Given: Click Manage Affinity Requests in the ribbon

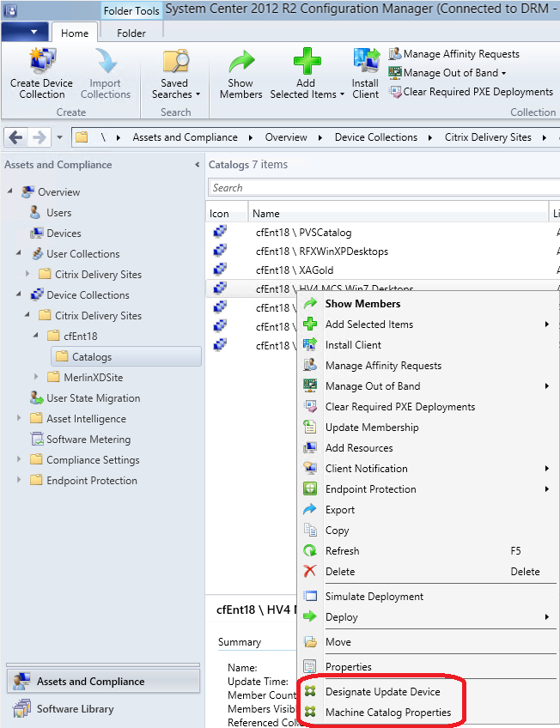Looking at the screenshot, I should pyautogui.click(x=454, y=54).
